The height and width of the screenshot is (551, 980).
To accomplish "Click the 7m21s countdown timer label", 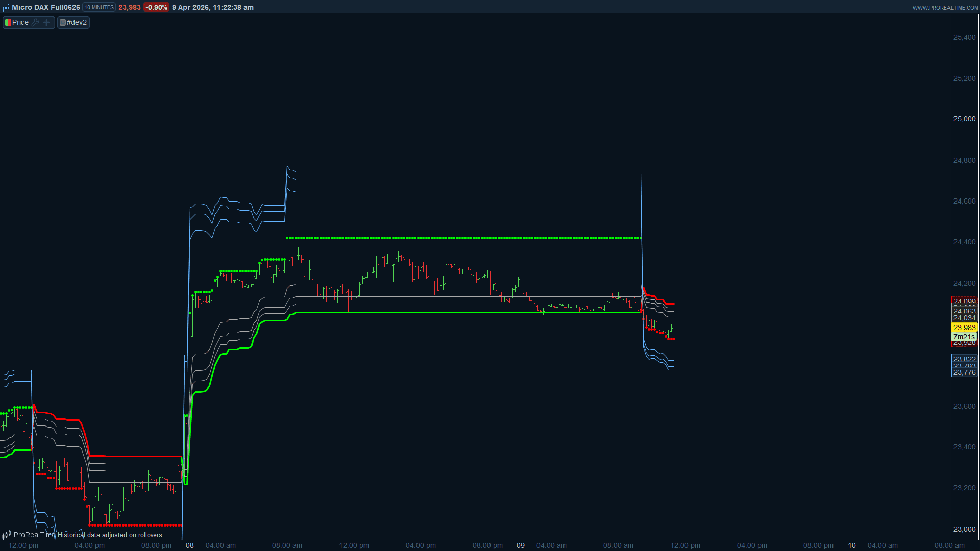I will 964,337.
